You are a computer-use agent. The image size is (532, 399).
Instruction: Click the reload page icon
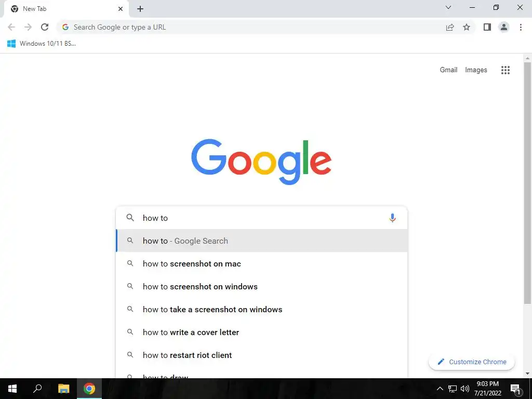coord(45,27)
